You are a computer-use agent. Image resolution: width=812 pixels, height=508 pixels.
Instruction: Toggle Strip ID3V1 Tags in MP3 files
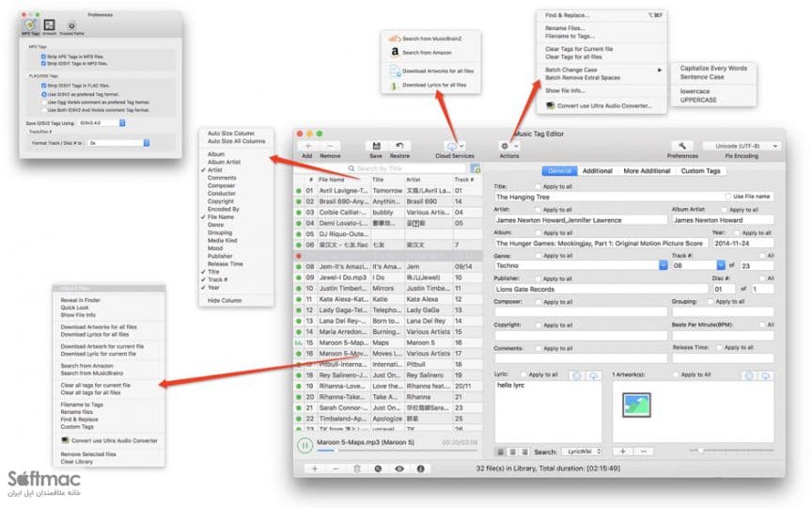coord(44,63)
